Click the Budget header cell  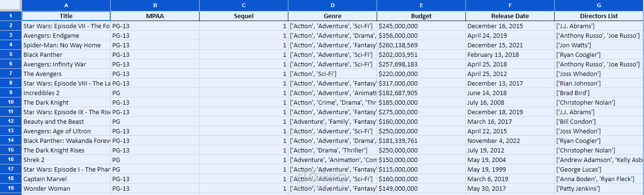(x=421, y=16)
